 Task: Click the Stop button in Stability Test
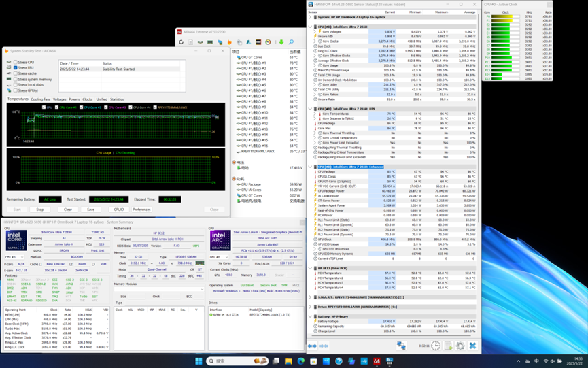(x=40, y=210)
